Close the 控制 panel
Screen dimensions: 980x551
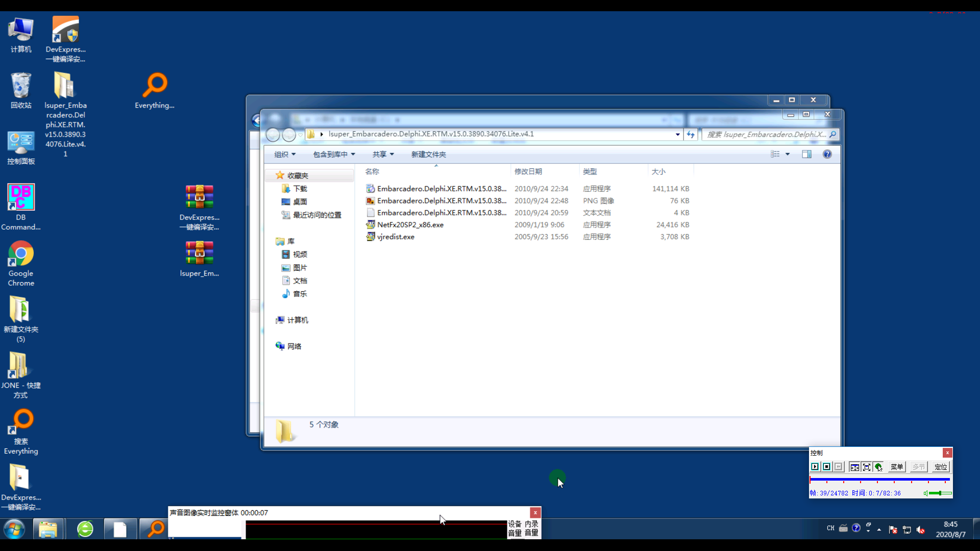pos(947,453)
